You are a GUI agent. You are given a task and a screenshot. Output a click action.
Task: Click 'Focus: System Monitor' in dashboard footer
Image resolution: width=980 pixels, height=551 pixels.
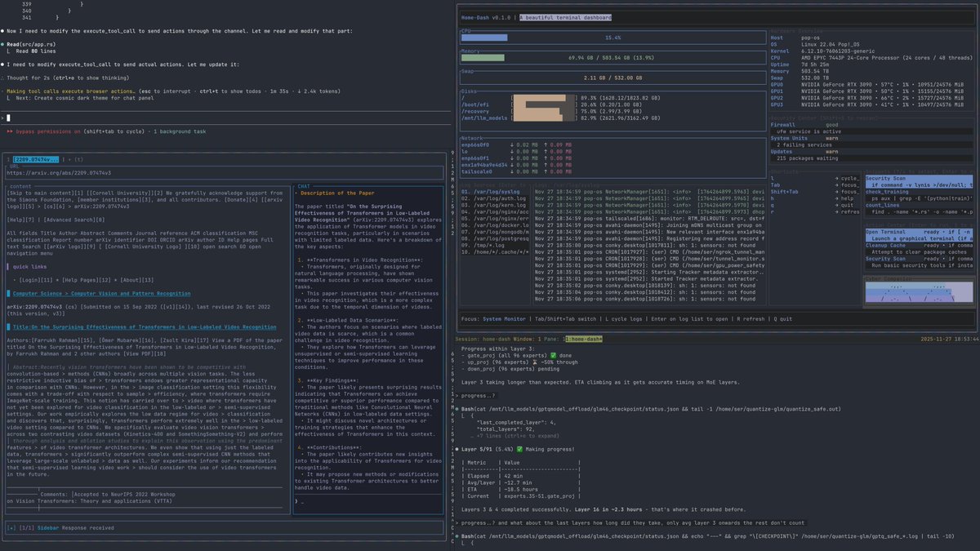tap(493, 319)
